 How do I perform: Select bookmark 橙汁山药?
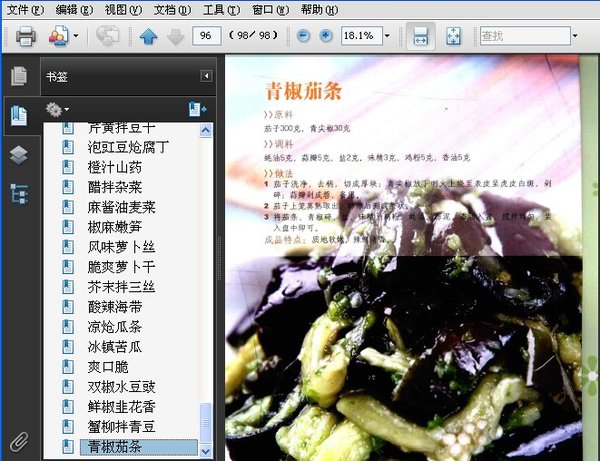point(115,167)
